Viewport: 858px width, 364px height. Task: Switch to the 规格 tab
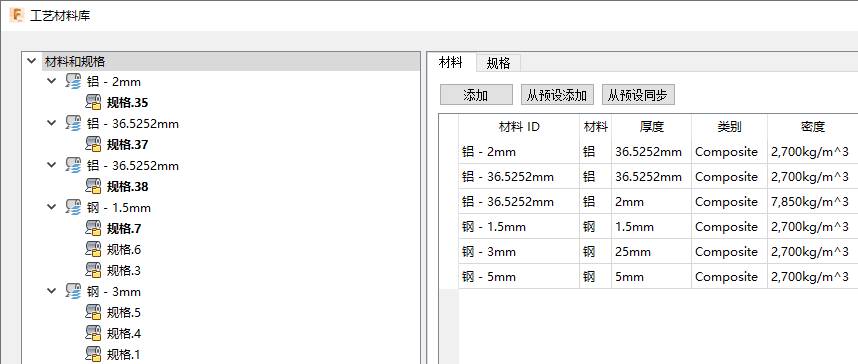498,63
